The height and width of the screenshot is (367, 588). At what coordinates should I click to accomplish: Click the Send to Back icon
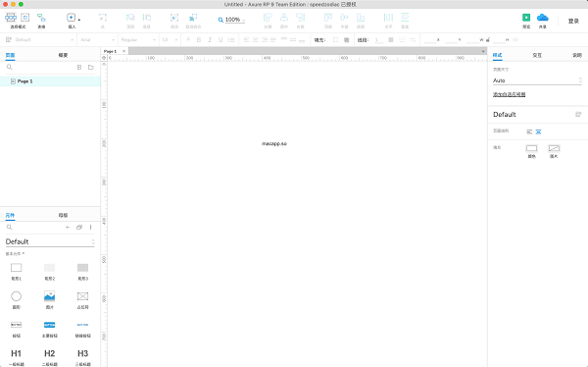[147, 18]
